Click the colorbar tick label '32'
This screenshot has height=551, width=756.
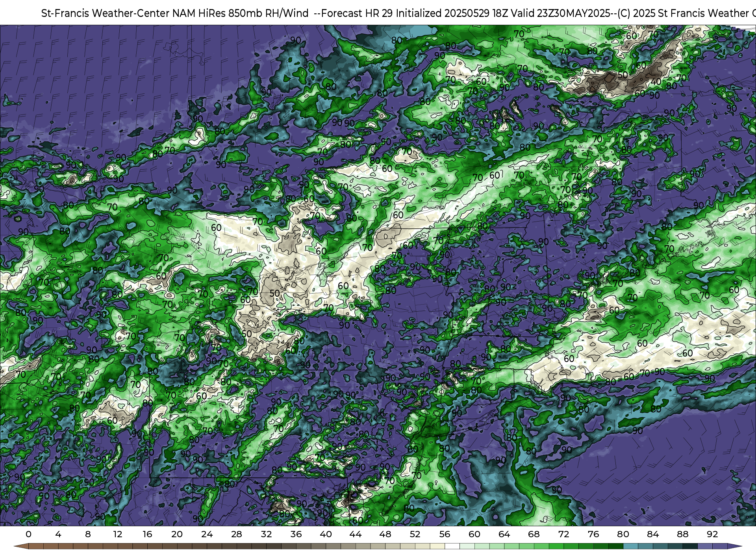point(266,534)
